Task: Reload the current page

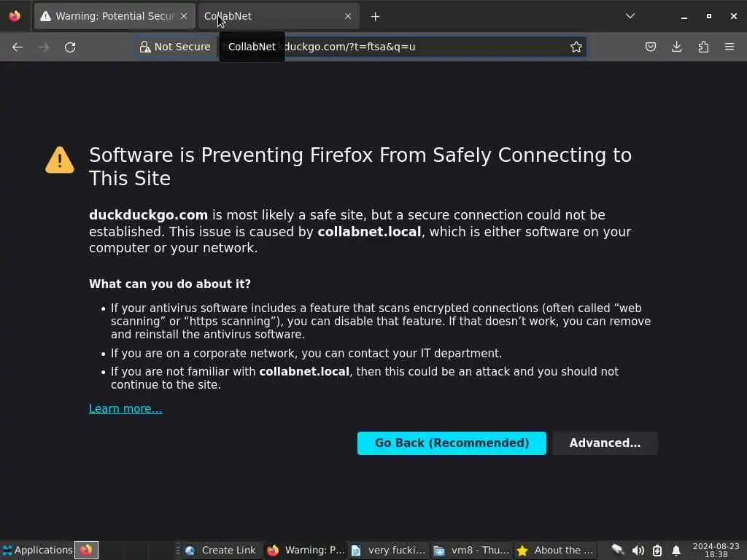Action: [70, 47]
